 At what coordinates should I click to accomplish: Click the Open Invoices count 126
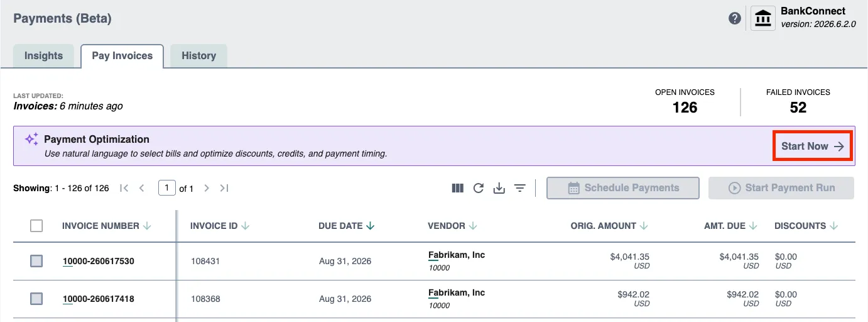pyautogui.click(x=685, y=108)
